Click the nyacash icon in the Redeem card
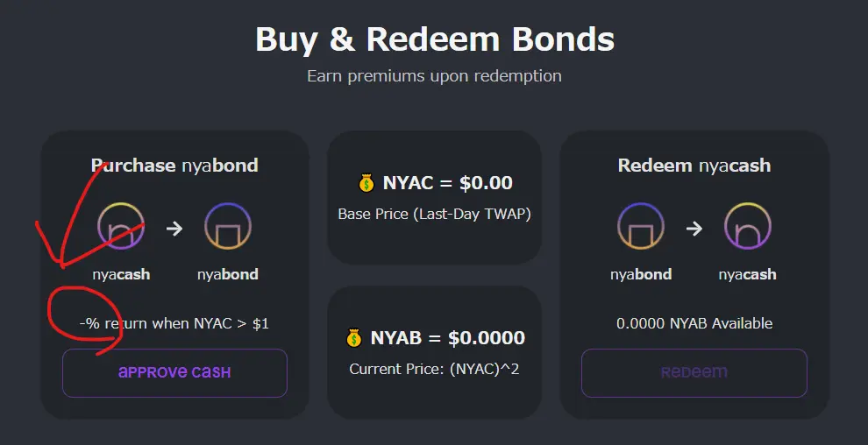This screenshot has width=868, height=445. coord(747,228)
